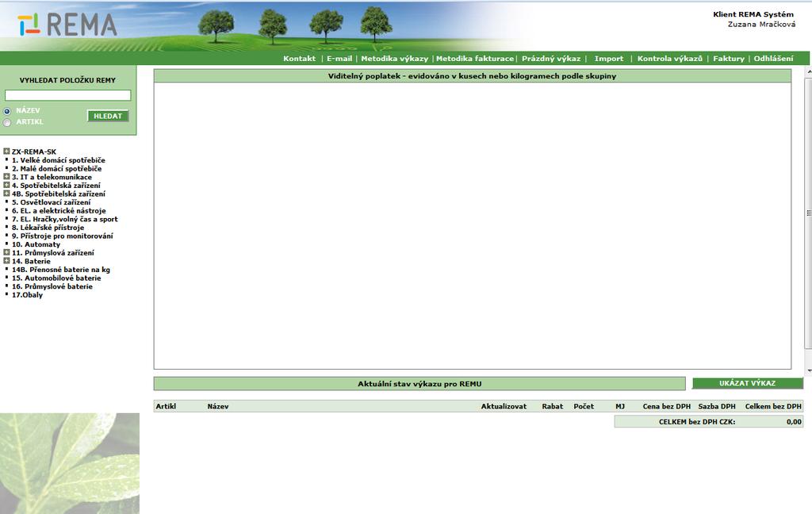Click the Celkem bez DPH header

(773, 406)
